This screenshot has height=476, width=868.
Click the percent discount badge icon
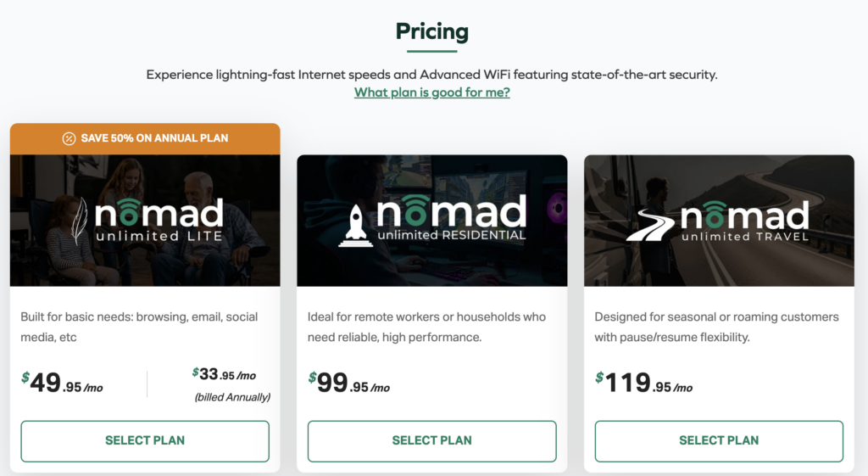(69, 138)
